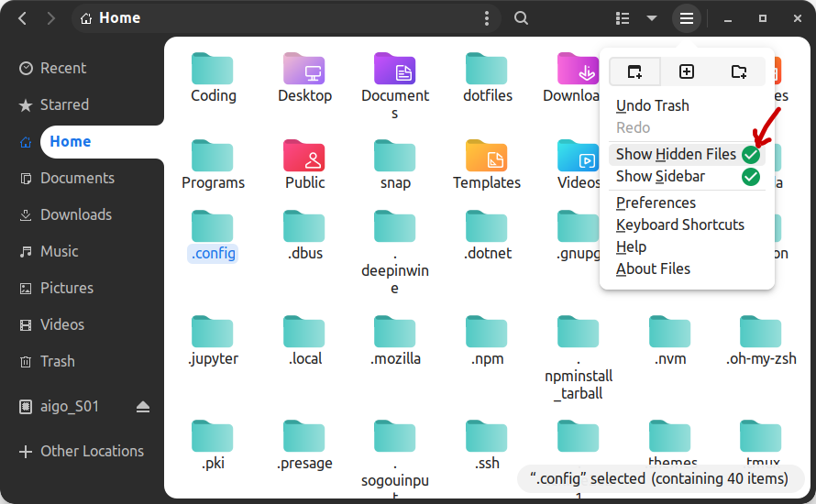Image resolution: width=816 pixels, height=504 pixels.
Task: Toggle Show Sidebar checkmark
Action: point(750,177)
